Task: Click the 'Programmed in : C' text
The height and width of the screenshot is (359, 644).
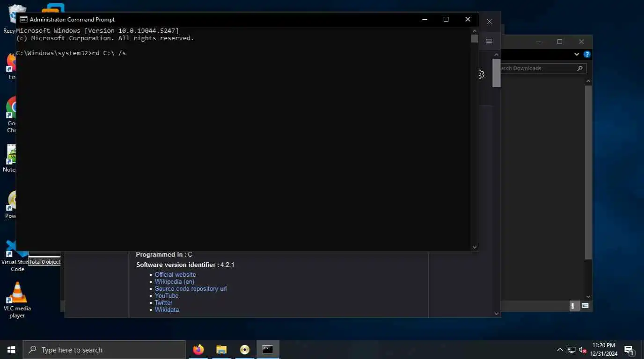Action: [164, 255]
